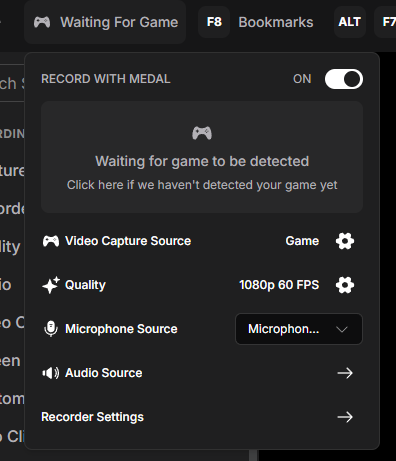
Task: Open Quality gear settings
Action: pyautogui.click(x=345, y=285)
